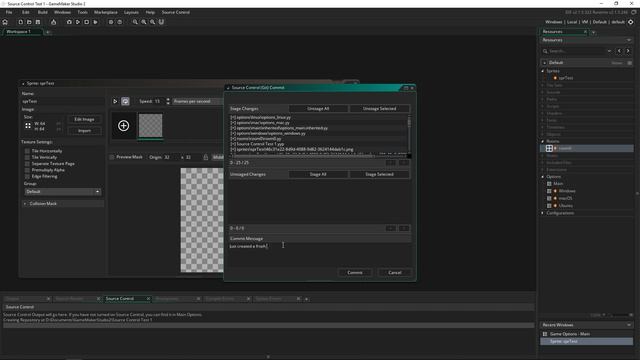Cancel the Git commit dialog
Screen dimensions: 640x360
point(395,272)
